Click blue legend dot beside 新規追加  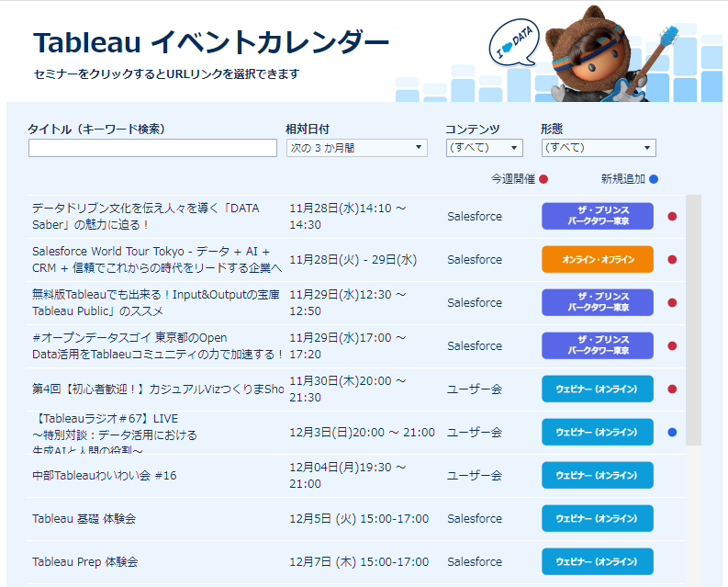click(654, 179)
